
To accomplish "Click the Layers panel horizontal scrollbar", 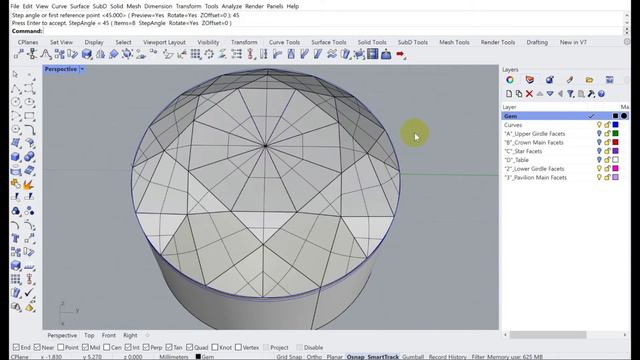I will coord(548,335).
